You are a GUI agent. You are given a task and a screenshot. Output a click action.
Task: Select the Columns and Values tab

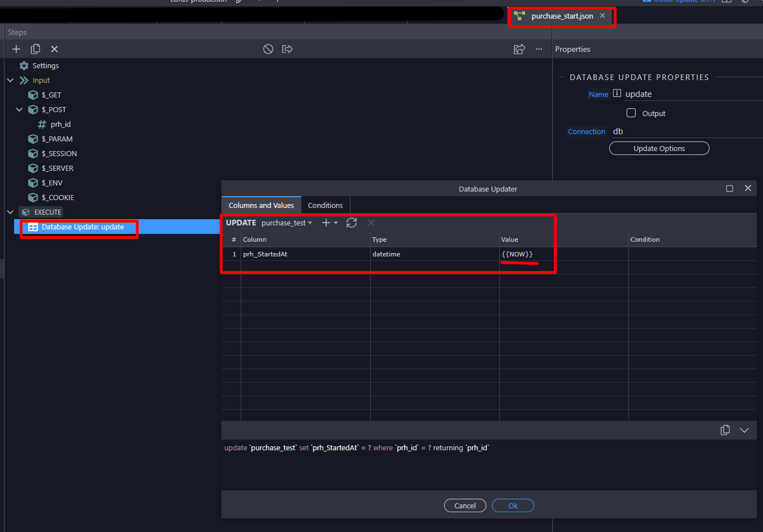point(261,205)
